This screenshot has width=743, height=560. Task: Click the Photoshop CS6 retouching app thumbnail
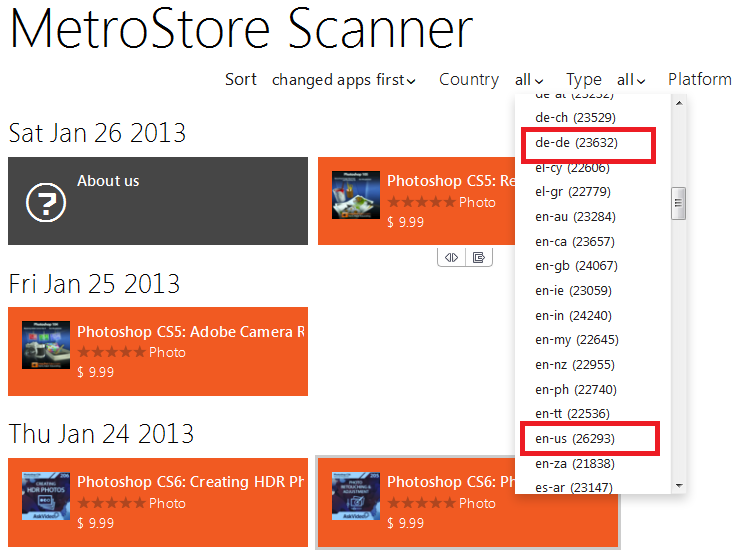(x=356, y=496)
